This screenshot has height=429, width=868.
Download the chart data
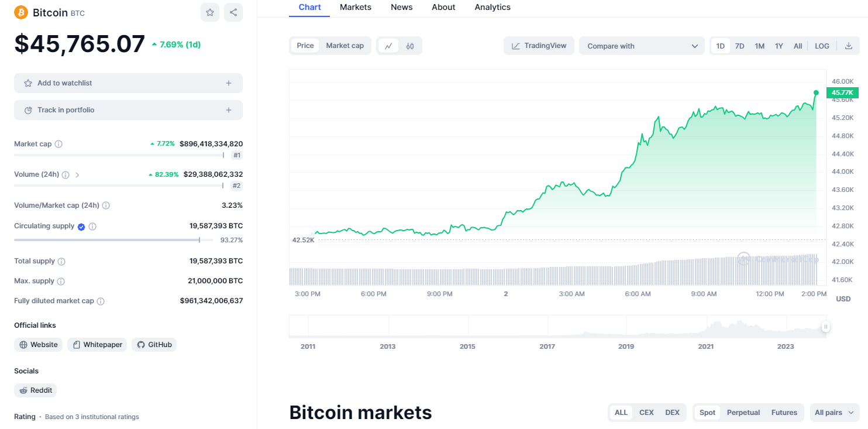click(849, 46)
